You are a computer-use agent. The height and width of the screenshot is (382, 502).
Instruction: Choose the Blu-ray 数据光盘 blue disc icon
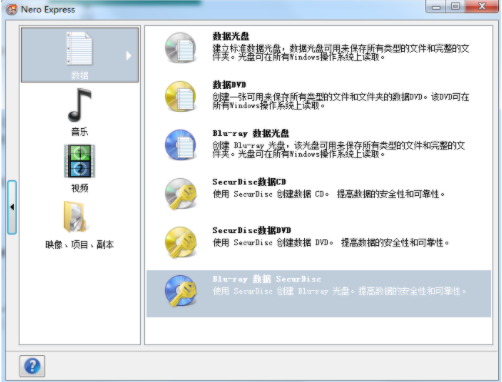pos(181,145)
